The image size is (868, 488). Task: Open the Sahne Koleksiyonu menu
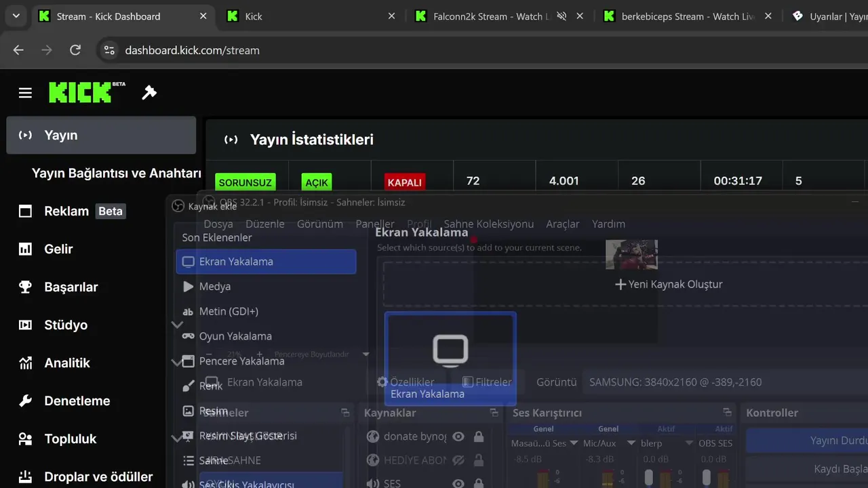489,224
